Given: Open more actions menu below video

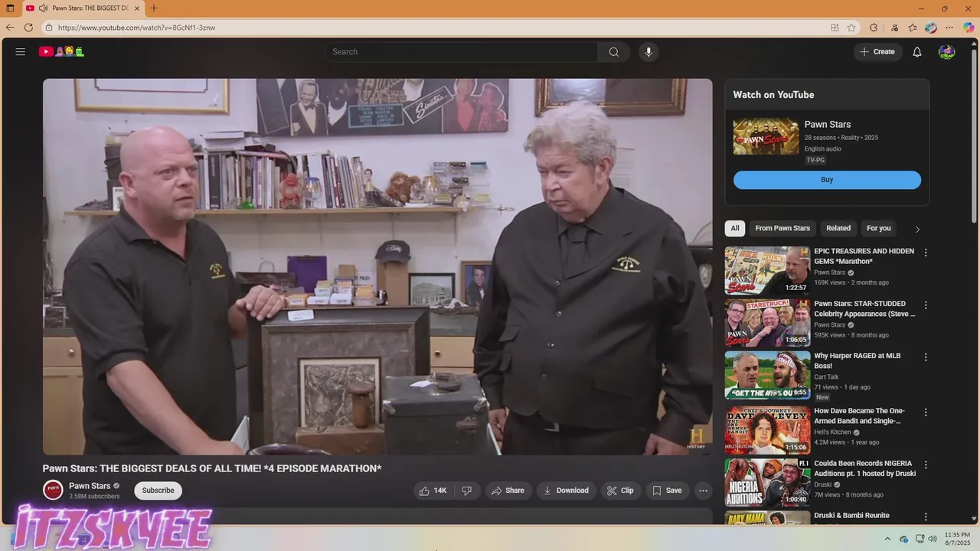Looking at the screenshot, I should pos(703,491).
